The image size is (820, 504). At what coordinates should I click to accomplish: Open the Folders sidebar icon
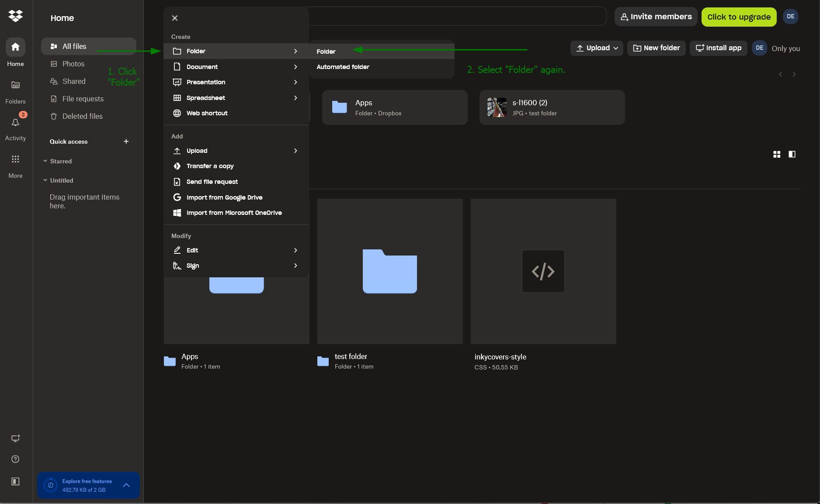(x=15, y=85)
